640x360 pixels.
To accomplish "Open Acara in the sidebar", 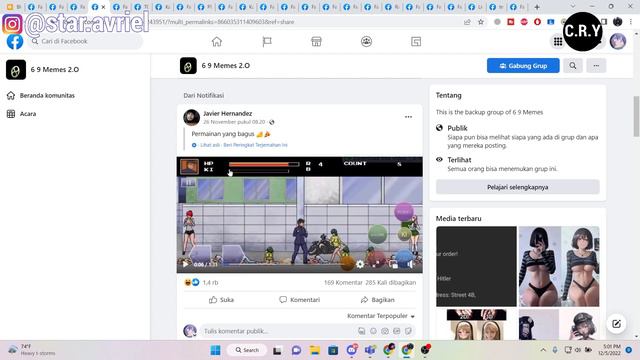I will pyautogui.click(x=22, y=113).
